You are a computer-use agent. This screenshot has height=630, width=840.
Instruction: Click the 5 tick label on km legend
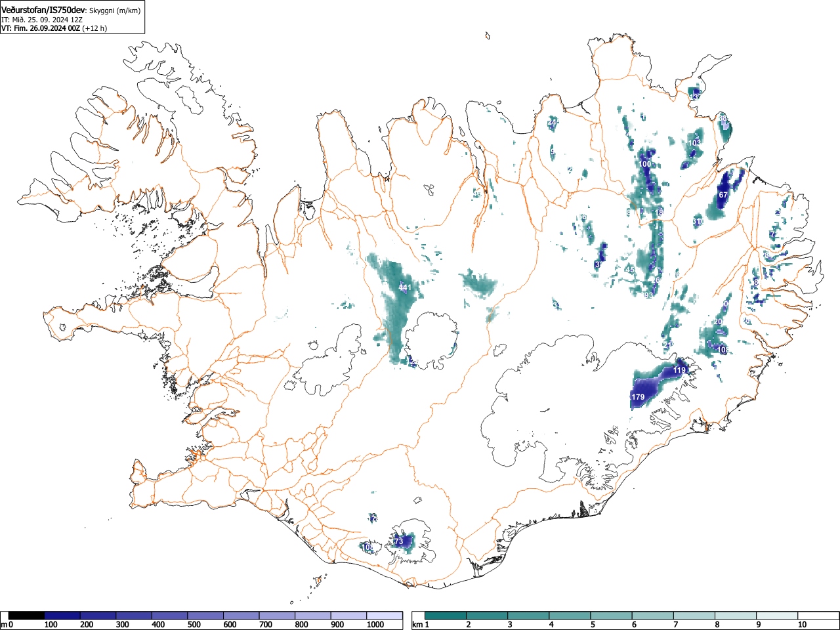(x=593, y=625)
